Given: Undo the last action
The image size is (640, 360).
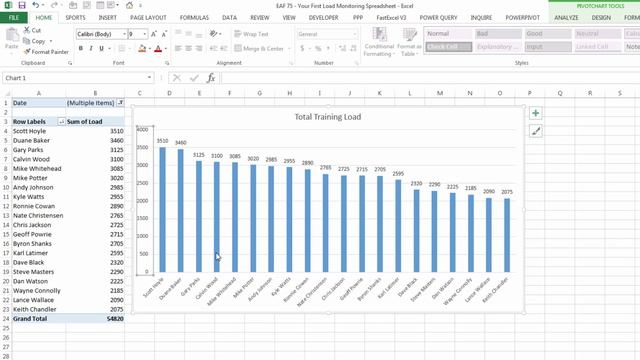Looking at the screenshot, I should [36, 5].
